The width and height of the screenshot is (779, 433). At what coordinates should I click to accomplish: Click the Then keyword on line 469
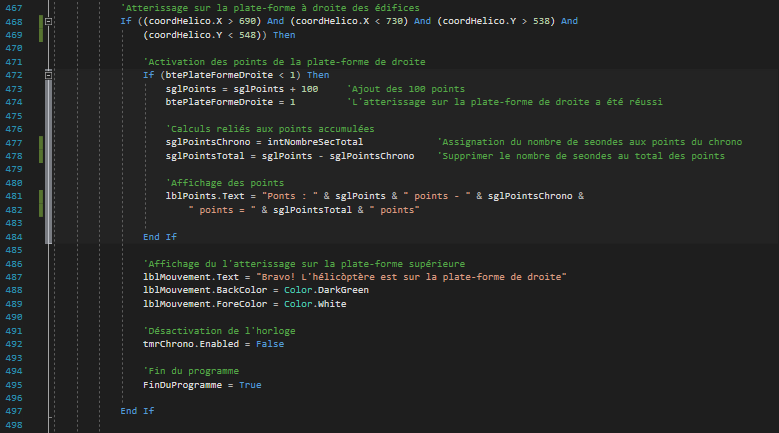(284, 35)
